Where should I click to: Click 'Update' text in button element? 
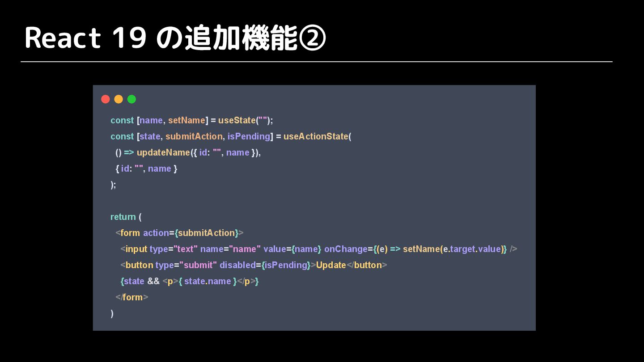point(331,265)
